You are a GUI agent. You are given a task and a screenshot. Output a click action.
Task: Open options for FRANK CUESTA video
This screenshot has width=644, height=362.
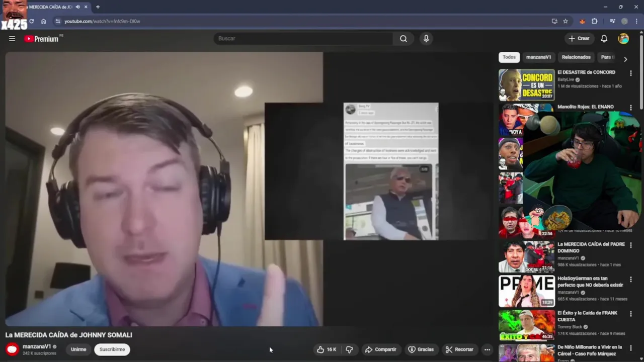click(630, 313)
